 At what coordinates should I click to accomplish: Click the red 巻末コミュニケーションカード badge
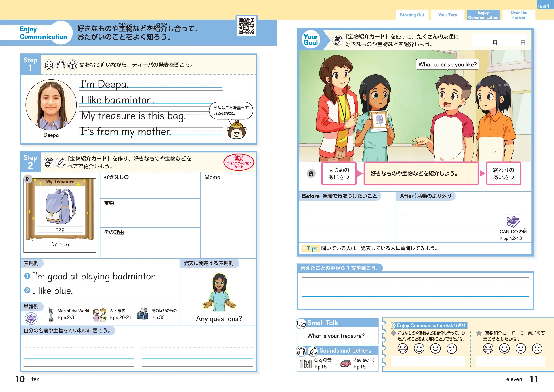[x=239, y=162]
